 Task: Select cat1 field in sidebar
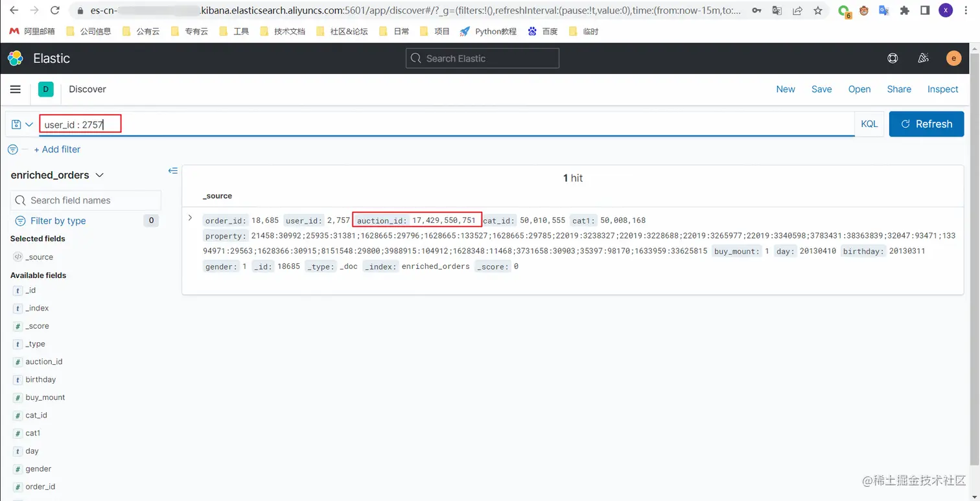(x=33, y=433)
